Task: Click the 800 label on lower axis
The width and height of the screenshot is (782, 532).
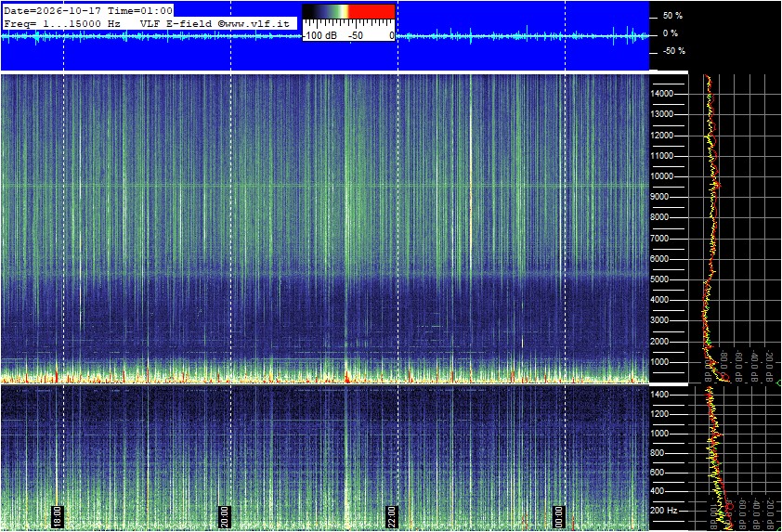Action: [657, 453]
